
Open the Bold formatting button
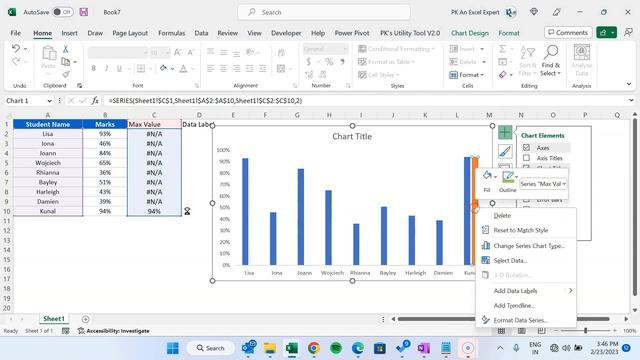click(x=93, y=68)
